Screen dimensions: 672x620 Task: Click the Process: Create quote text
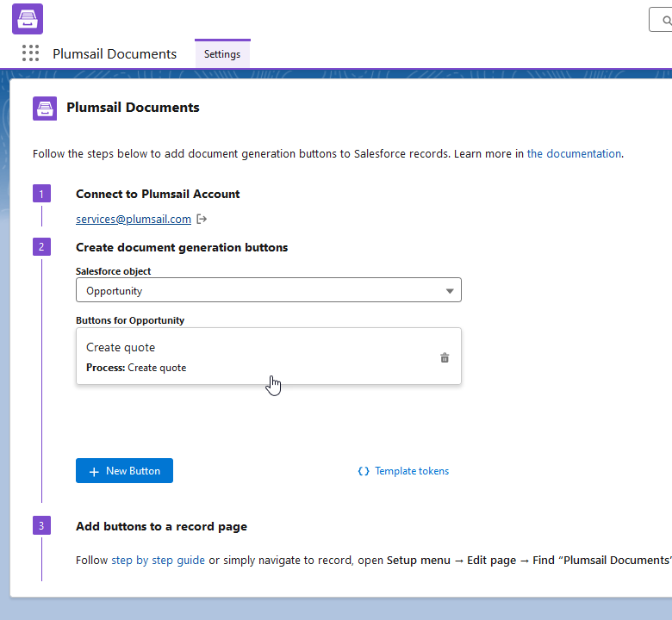tap(136, 368)
